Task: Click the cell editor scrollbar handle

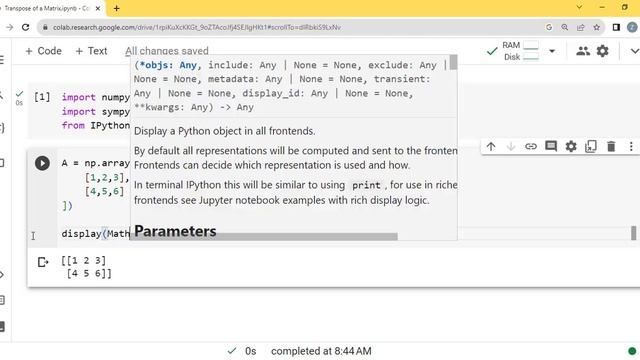Action: click(x=633, y=233)
